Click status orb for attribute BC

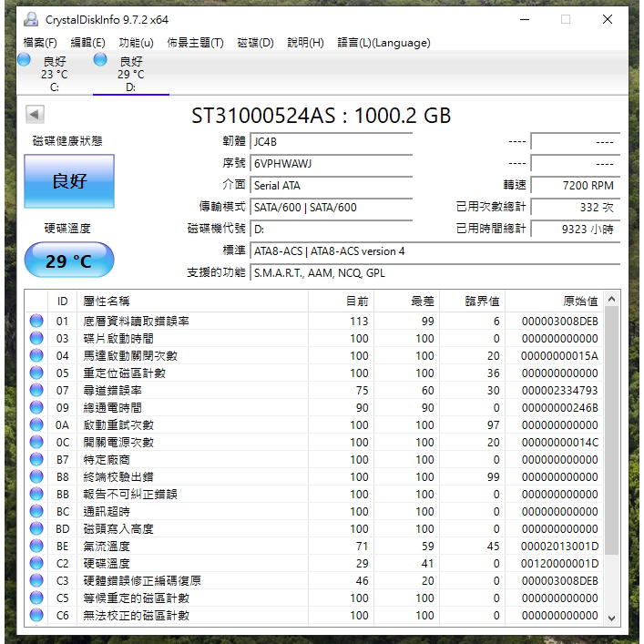36,511
